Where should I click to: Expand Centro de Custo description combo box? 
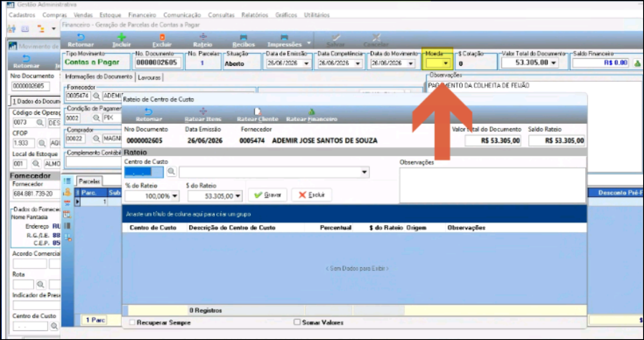point(364,172)
